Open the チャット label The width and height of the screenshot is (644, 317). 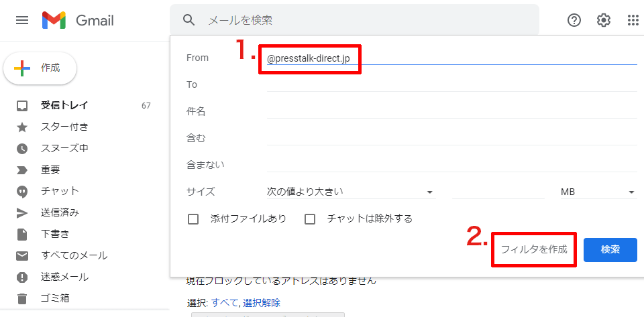tap(60, 191)
